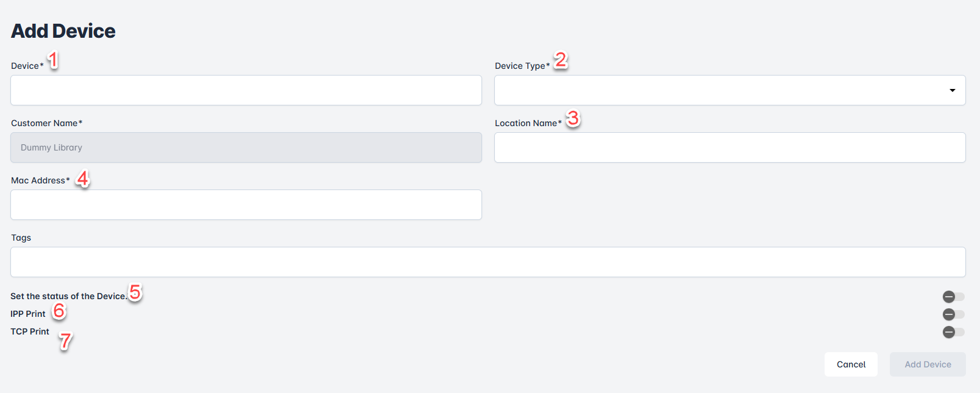Click the red number 3 marker
Image resolution: width=980 pixels, height=393 pixels.
click(x=573, y=118)
